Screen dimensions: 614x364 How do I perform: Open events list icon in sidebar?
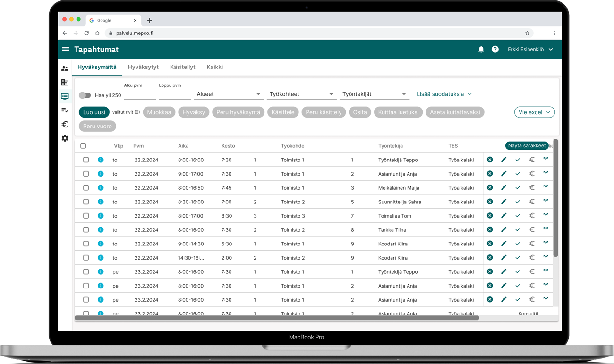pyautogui.click(x=65, y=96)
